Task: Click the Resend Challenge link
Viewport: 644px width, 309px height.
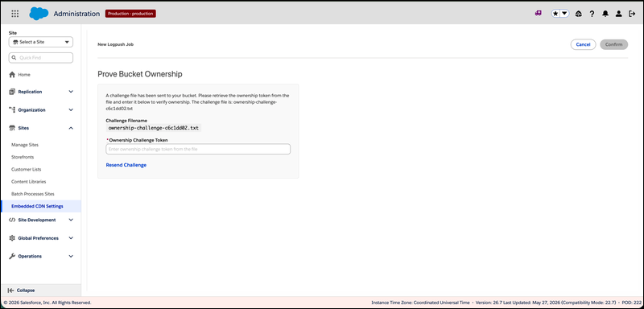Action: click(x=126, y=165)
